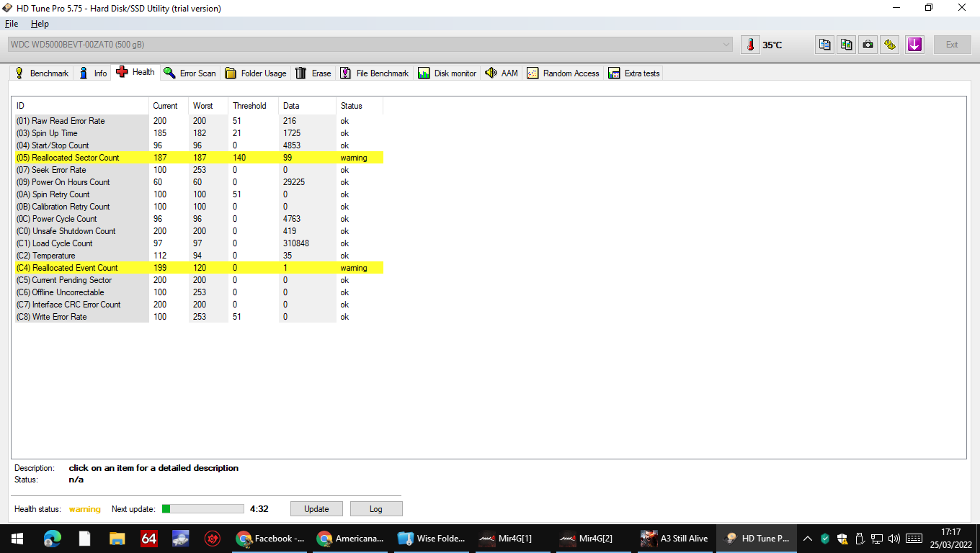This screenshot has height=553, width=980.
Task: Select the (05) Reallocated Sector Count row
Action: click(x=199, y=158)
